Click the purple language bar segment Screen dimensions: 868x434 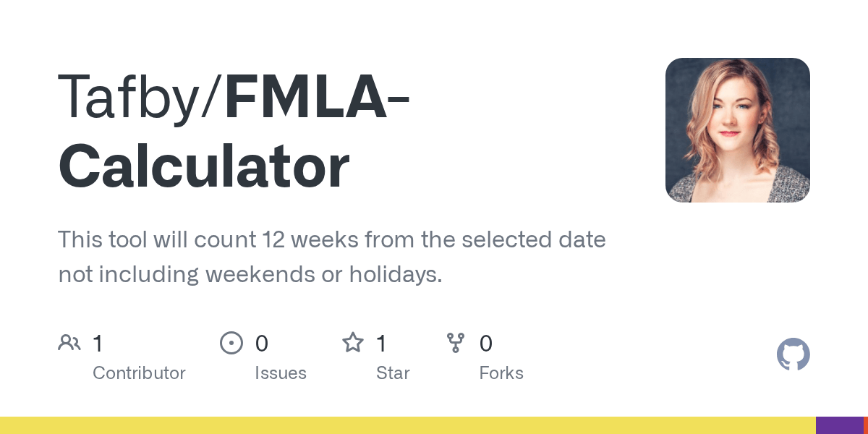(x=839, y=425)
